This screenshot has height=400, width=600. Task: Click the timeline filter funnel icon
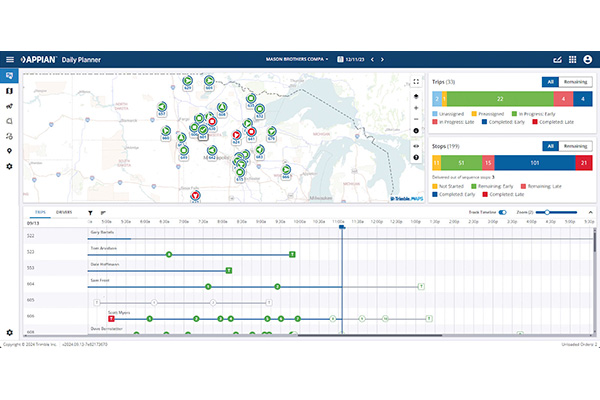(x=90, y=212)
